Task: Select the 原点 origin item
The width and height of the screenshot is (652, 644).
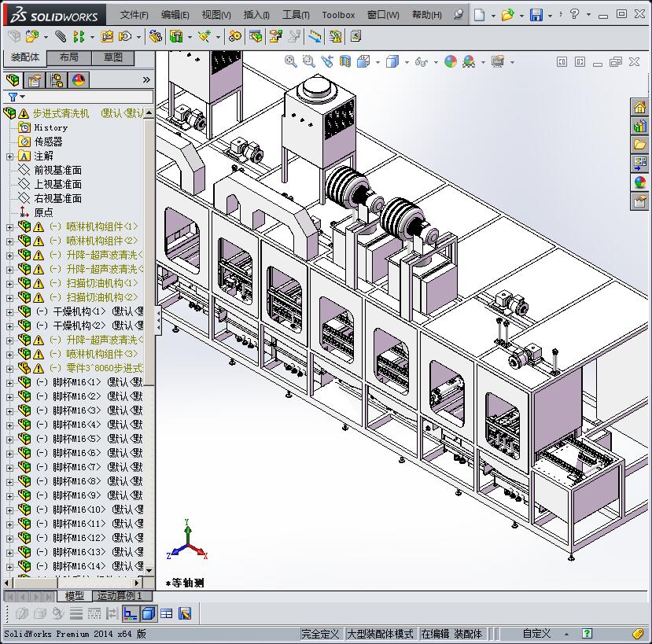Action: click(43, 212)
